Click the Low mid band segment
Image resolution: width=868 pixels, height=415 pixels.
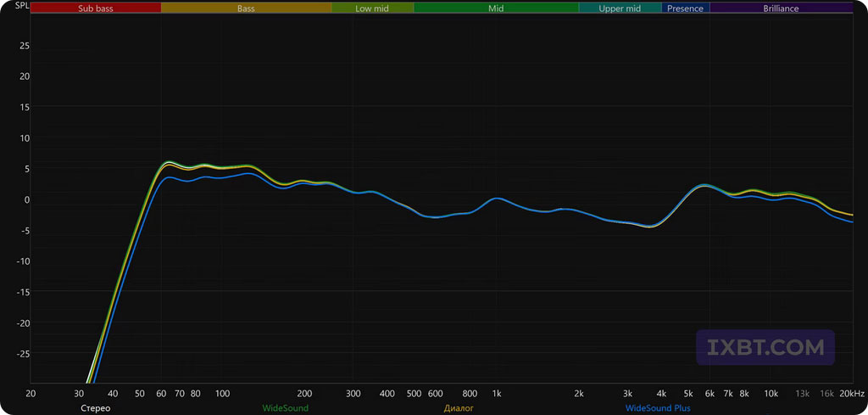click(372, 8)
